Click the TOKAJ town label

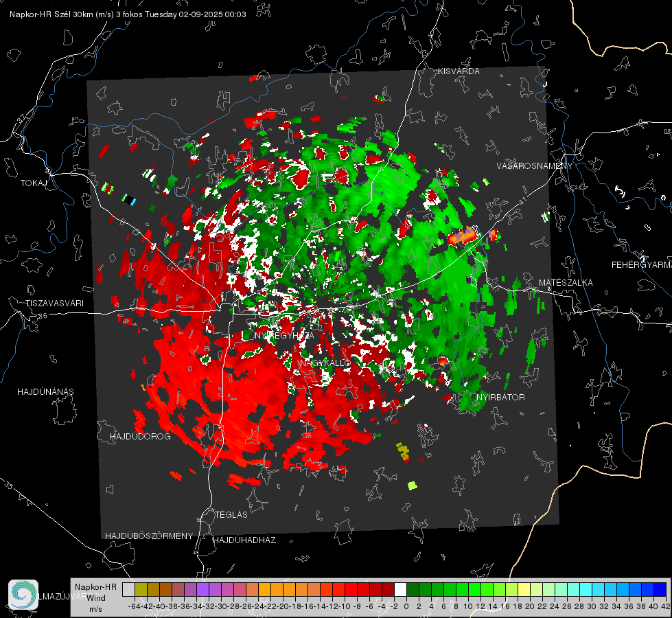[34, 183]
